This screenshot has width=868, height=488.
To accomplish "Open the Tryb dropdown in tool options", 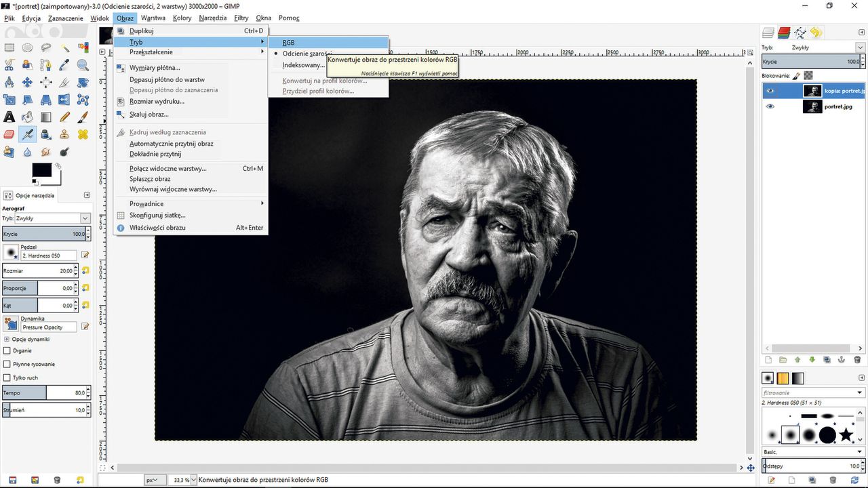I will [x=53, y=218].
